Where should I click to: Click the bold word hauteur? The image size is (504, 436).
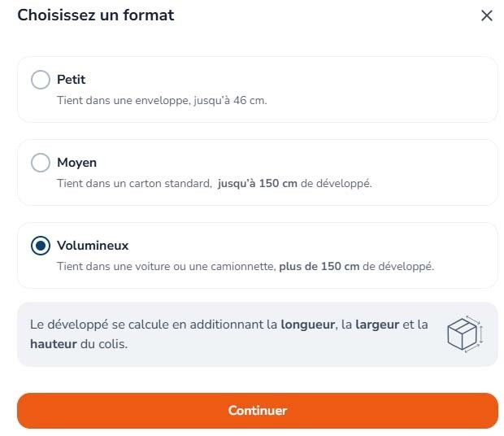coord(54,344)
